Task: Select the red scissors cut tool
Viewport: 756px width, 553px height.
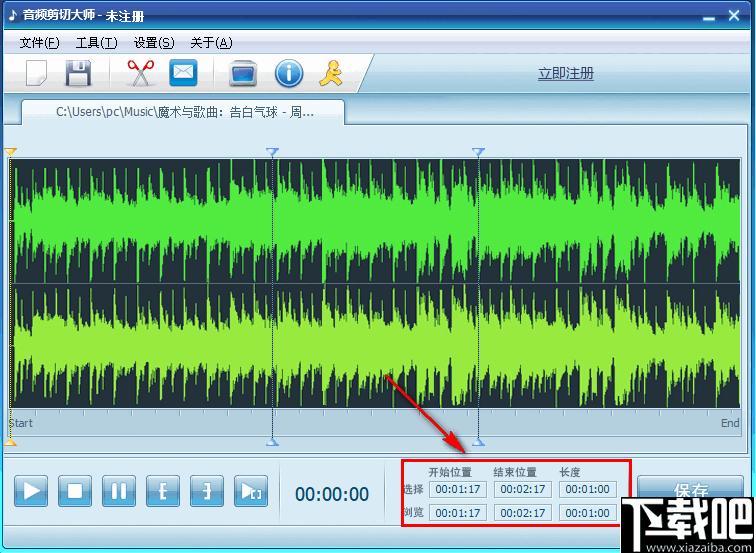Action: click(141, 73)
